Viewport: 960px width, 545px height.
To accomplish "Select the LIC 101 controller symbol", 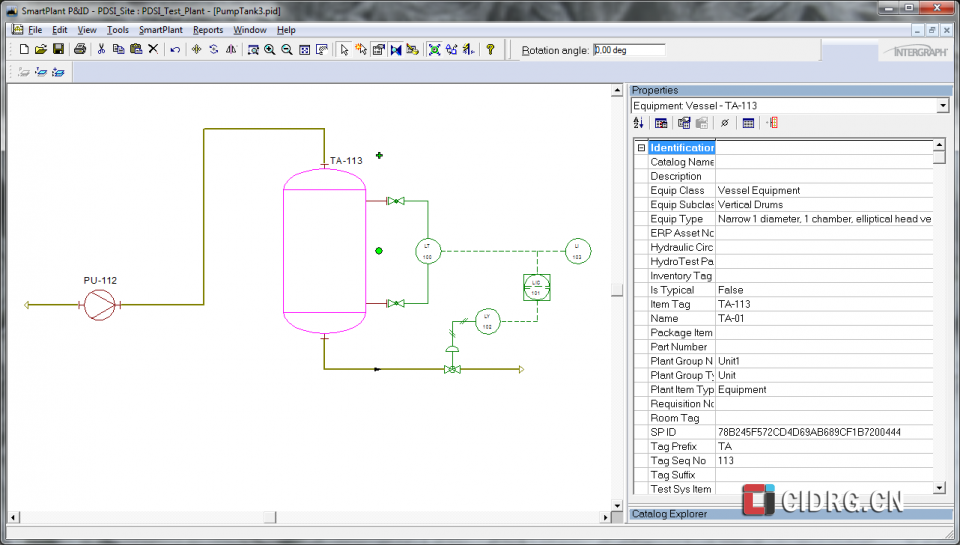I will point(537,287).
